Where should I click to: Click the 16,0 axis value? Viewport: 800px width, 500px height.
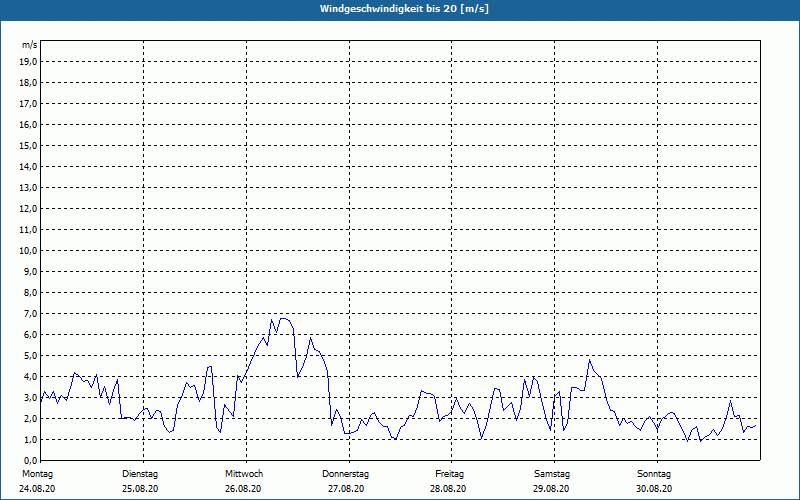(x=27, y=124)
